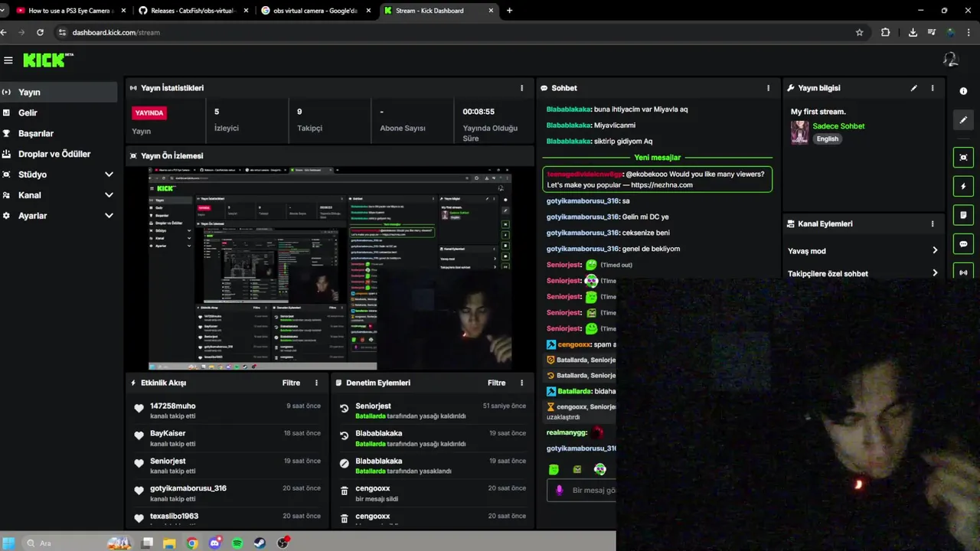Image resolution: width=980 pixels, height=551 pixels.
Task: Open the user profile avatar menu
Action: pyautogui.click(x=950, y=60)
